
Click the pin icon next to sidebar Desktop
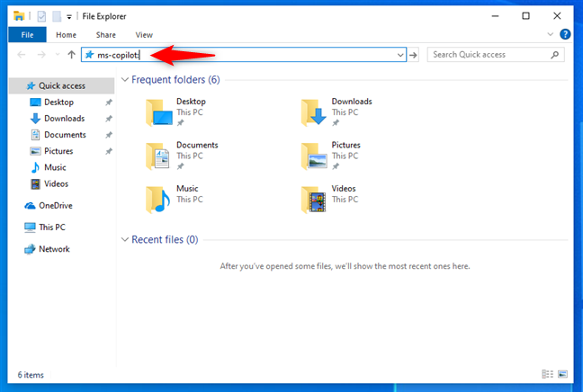[109, 102]
